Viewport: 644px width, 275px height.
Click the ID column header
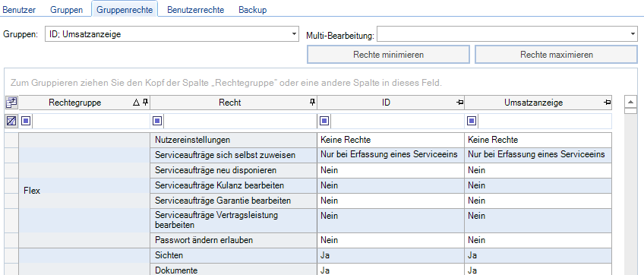(391, 103)
